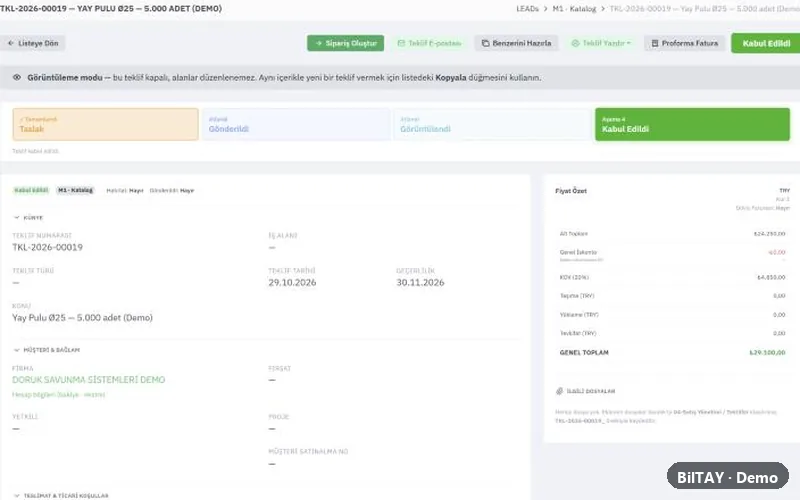The image size is (800, 500).
Task: Click the arrow icon on Sipariş Oluştur
Action: pyautogui.click(x=318, y=43)
